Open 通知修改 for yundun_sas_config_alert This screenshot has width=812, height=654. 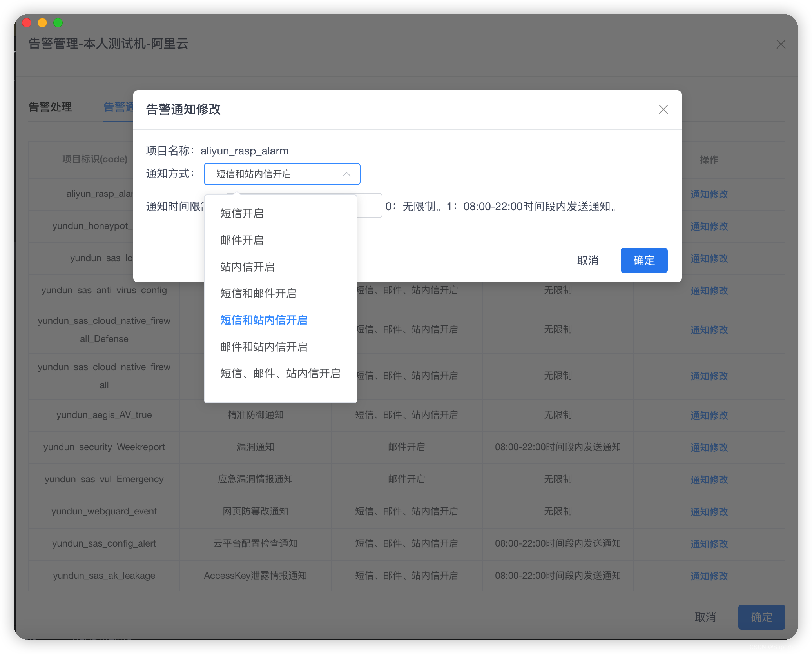tap(709, 544)
